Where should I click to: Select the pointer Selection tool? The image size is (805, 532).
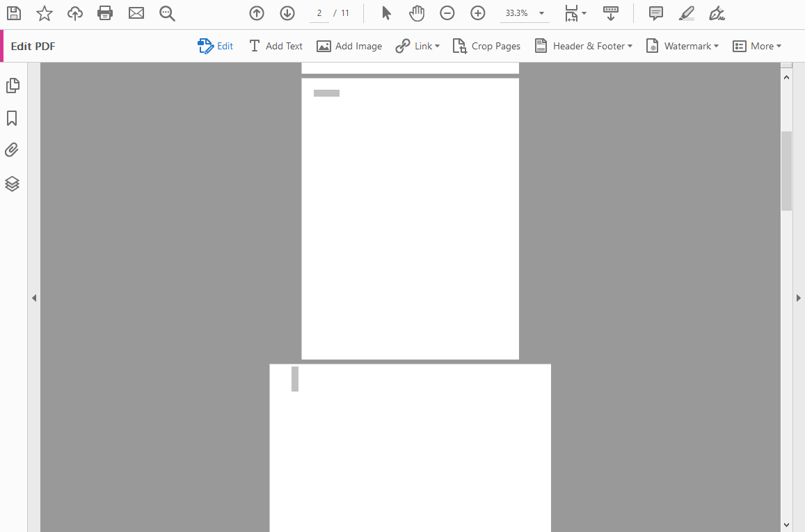[x=385, y=13]
